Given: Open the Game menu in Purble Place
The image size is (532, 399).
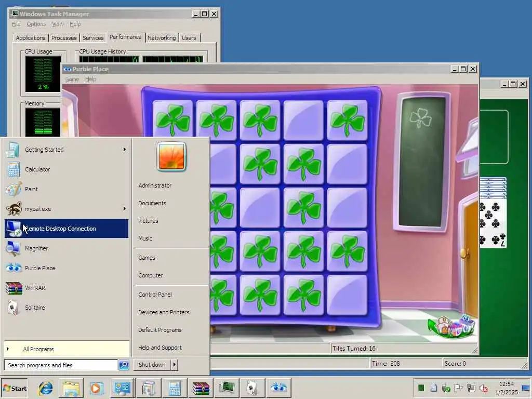Looking at the screenshot, I should point(72,79).
